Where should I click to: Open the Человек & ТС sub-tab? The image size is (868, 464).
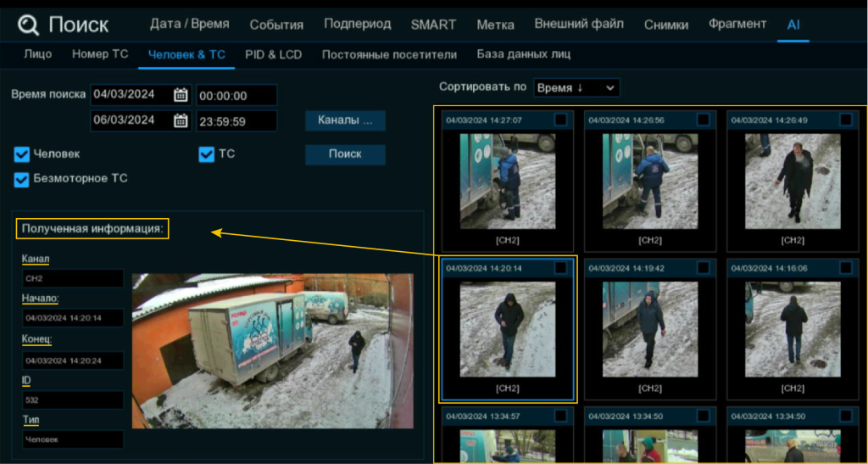(x=186, y=55)
